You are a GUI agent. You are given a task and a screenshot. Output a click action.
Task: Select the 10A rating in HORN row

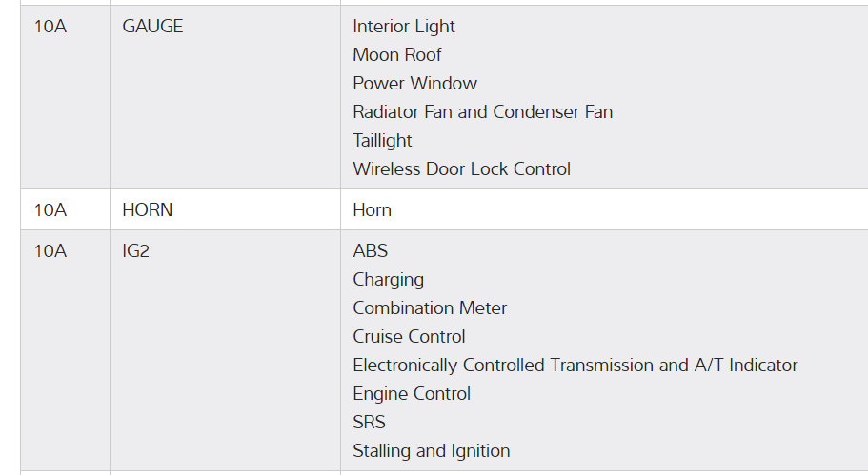tap(50, 210)
